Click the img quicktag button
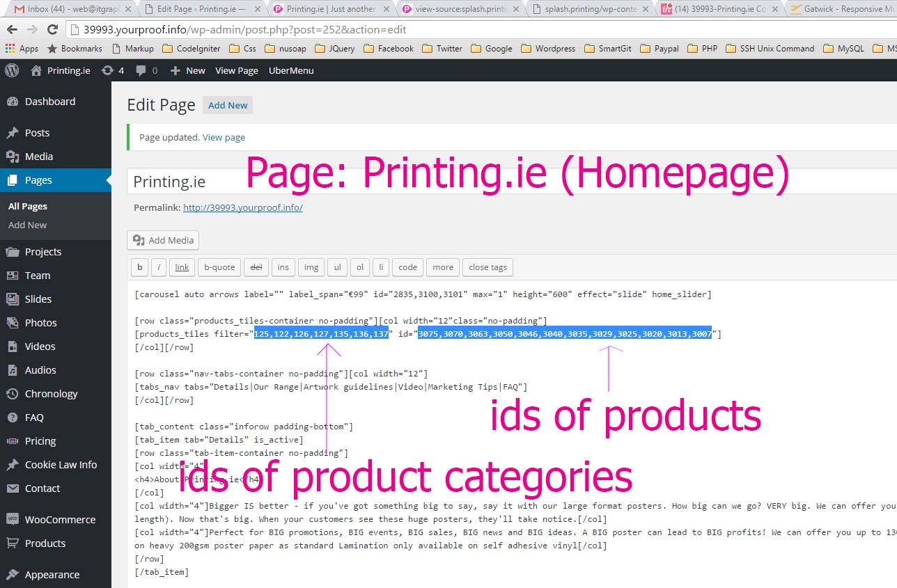 click(311, 267)
